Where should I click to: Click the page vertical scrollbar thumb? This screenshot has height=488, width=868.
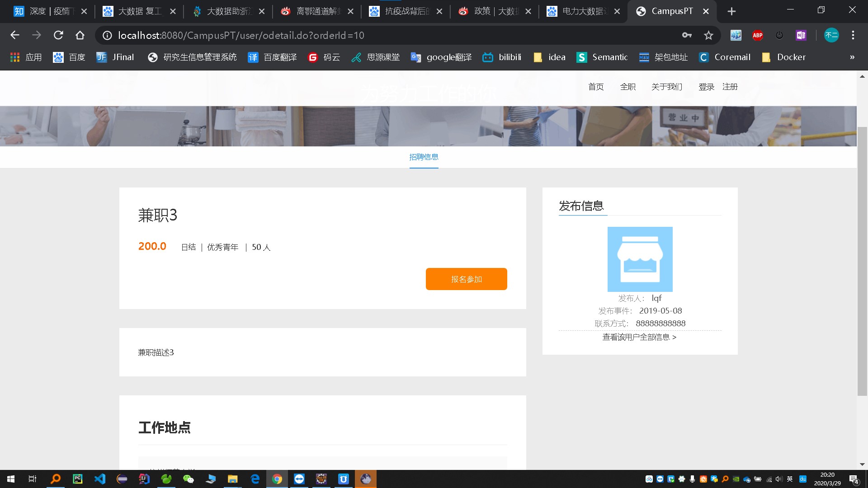coord(862,261)
